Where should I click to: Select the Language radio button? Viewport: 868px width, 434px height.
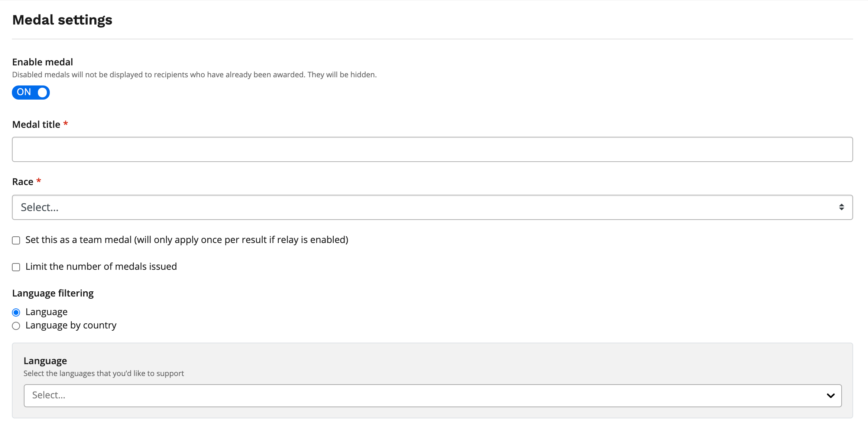tap(16, 312)
